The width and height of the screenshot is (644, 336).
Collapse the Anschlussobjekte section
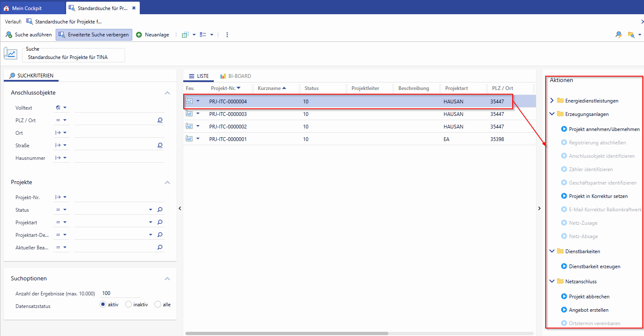point(167,93)
